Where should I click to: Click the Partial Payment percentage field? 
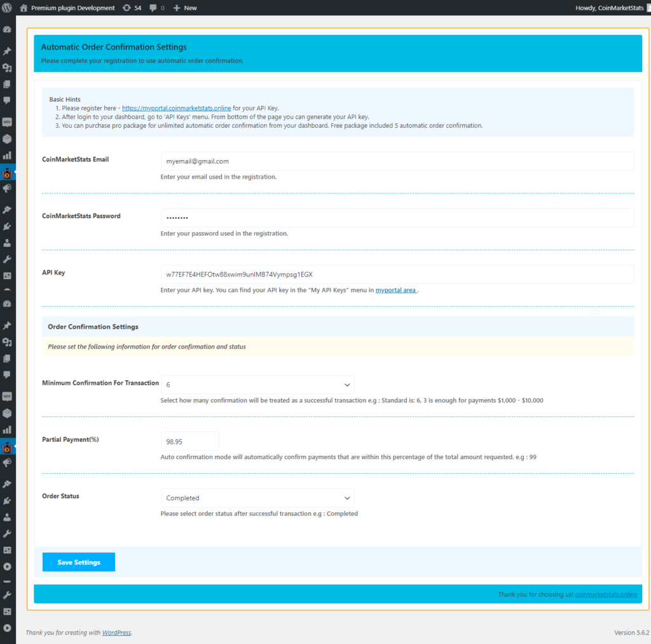click(x=189, y=441)
